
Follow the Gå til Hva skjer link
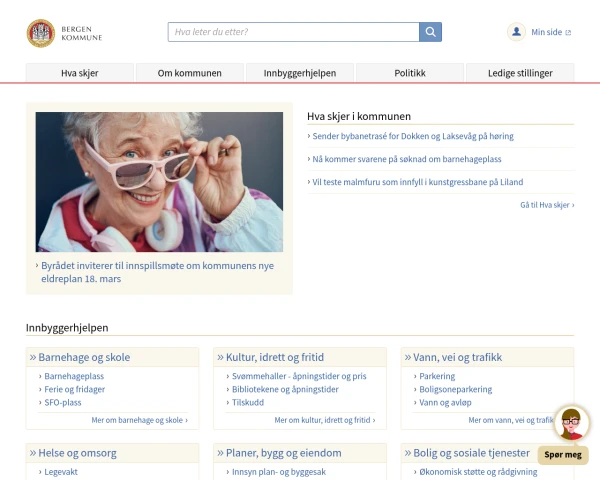[547, 205]
